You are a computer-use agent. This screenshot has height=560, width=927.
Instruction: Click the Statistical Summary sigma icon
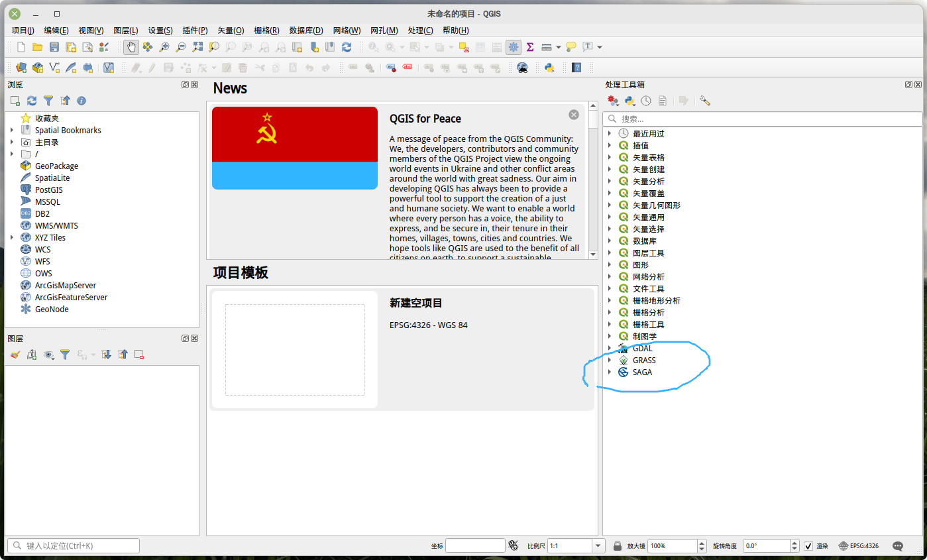tap(529, 47)
